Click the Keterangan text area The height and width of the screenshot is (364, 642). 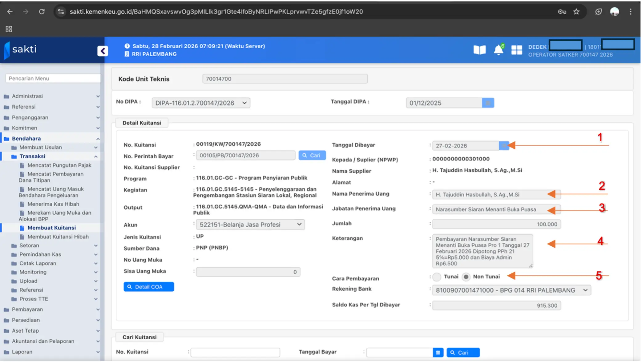(482, 251)
